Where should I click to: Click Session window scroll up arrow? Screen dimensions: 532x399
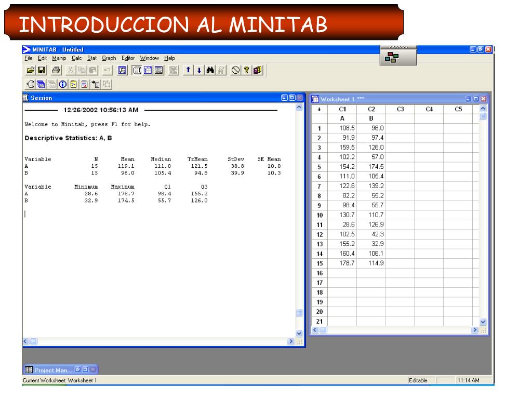coord(299,108)
